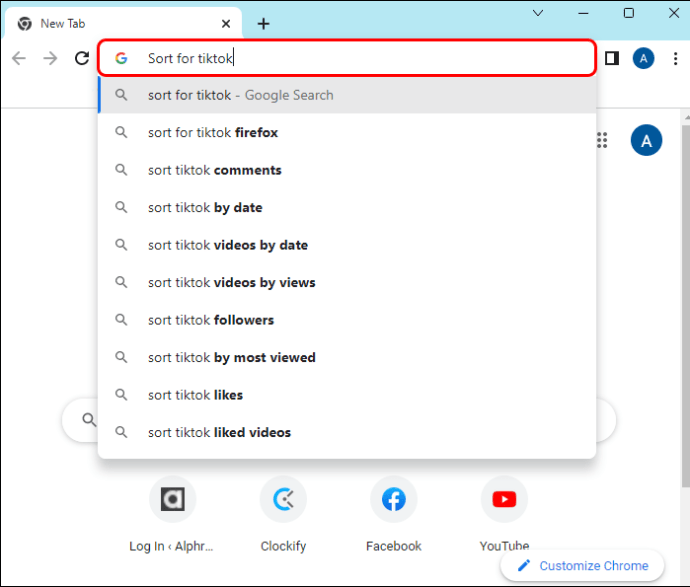
Task: Click the address bar text field
Action: 360,58
